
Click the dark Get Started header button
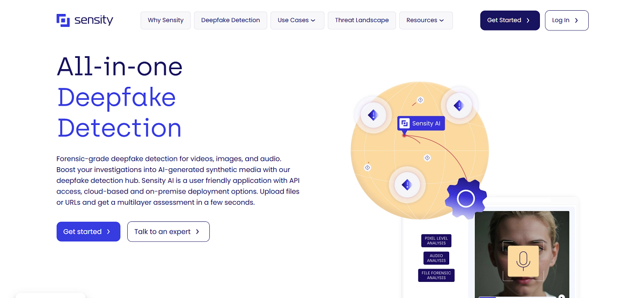(x=510, y=20)
